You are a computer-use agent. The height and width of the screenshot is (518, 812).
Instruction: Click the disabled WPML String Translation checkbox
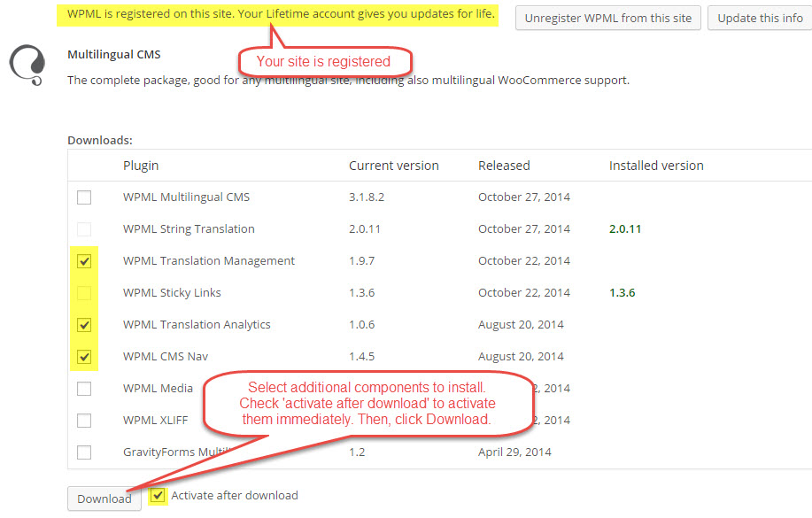84,229
